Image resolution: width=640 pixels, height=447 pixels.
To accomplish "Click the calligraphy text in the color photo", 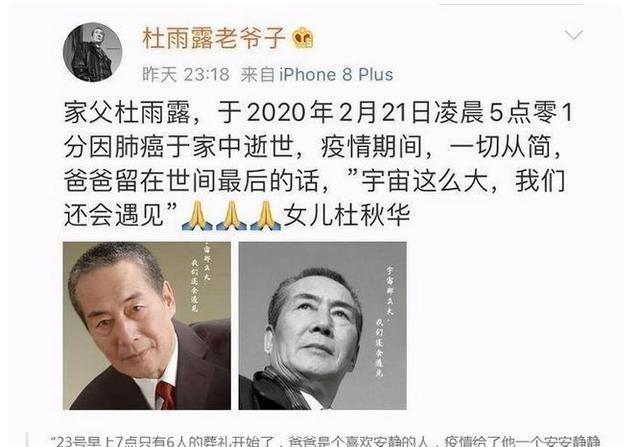I will pos(199,277).
